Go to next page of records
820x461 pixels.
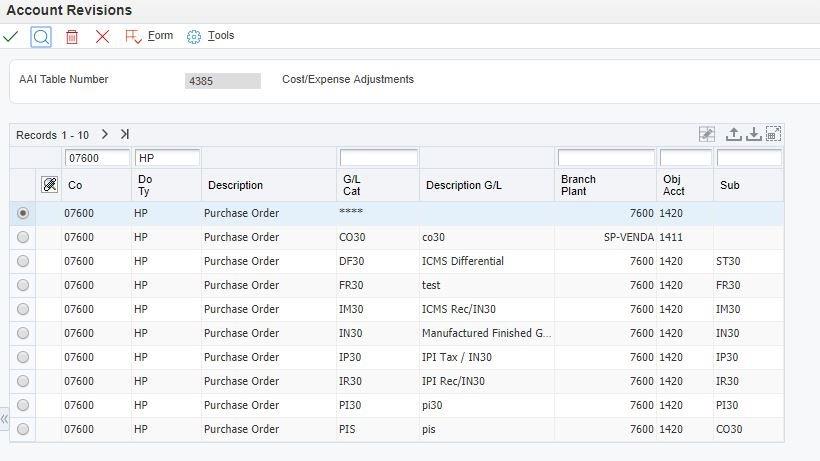pyautogui.click(x=105, y=134)
